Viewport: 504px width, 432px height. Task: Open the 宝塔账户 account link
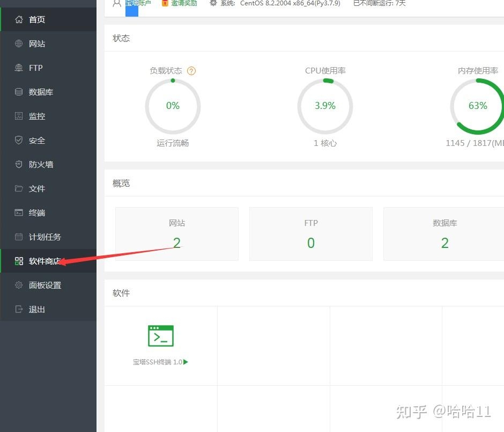[x=138, y=3]
